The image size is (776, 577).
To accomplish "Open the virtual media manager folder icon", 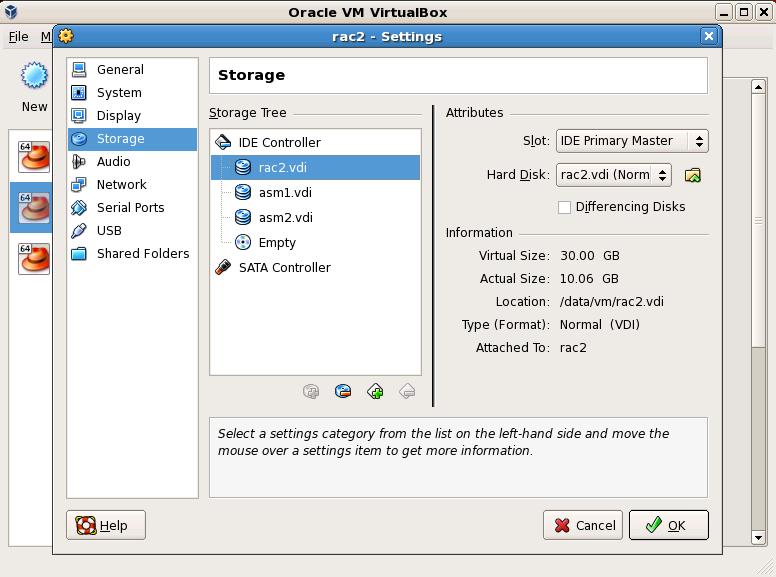I will [x=692, y=175].
